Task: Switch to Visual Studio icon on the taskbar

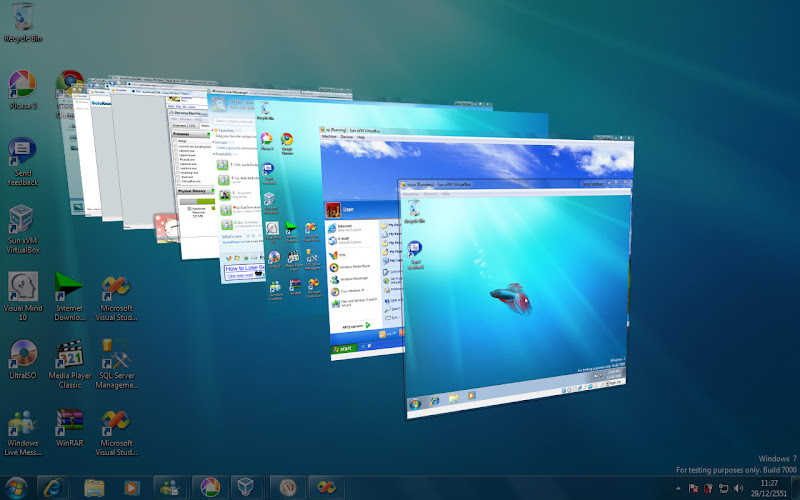Action: click(326, 488)
